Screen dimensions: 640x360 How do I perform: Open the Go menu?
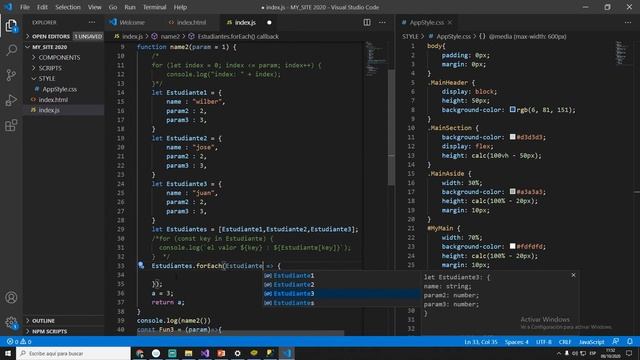coord(113,7)
